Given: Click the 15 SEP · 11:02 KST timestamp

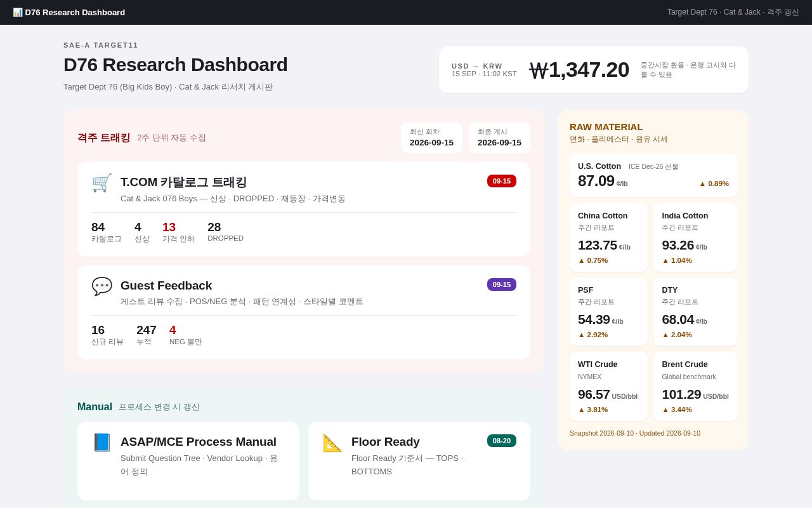Looking at the screenshot, I should pos(484,74).
